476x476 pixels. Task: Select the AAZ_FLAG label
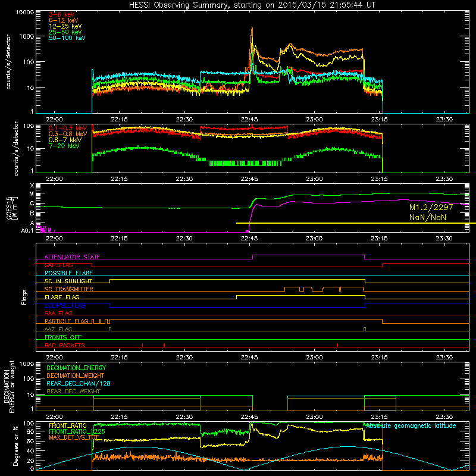tap(58, 329)
